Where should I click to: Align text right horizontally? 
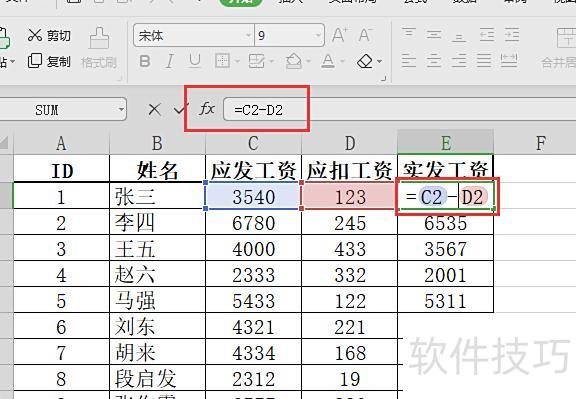tap(459, 61)
